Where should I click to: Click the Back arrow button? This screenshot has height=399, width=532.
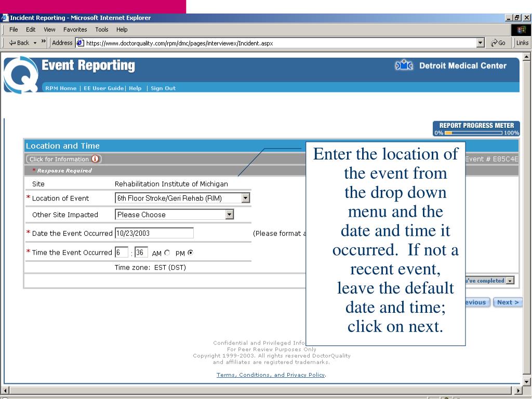pyautogui.click(x=19, y=43)
